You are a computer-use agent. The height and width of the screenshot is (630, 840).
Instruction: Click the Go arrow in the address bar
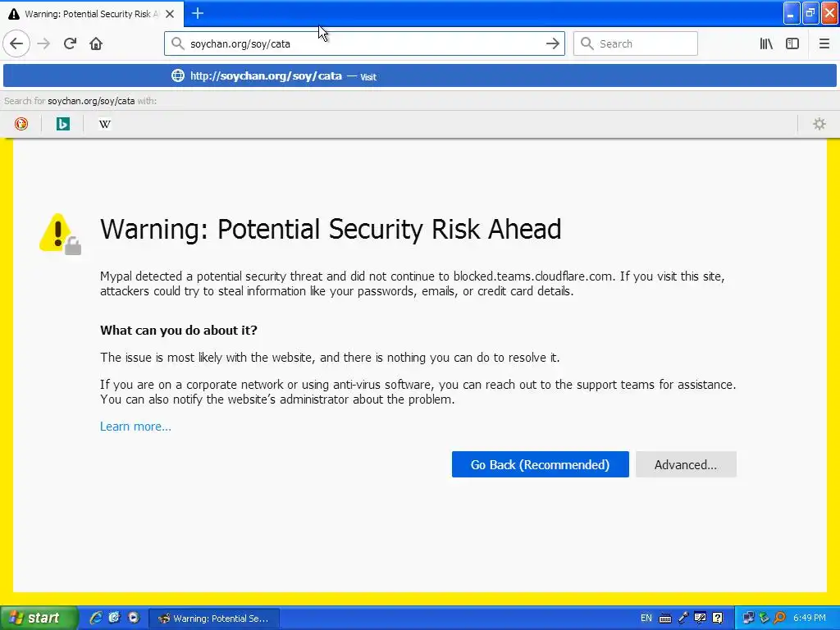point(552,44)
